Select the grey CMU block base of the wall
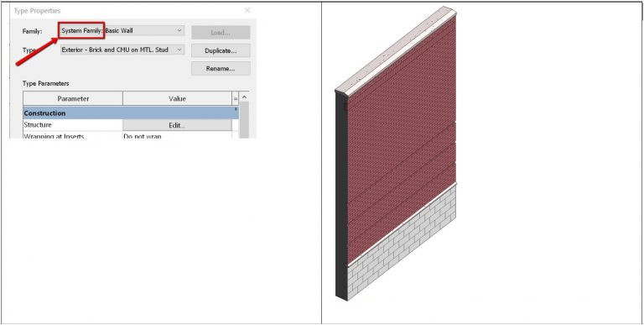 pyautogui.click(x=402, y=243)
